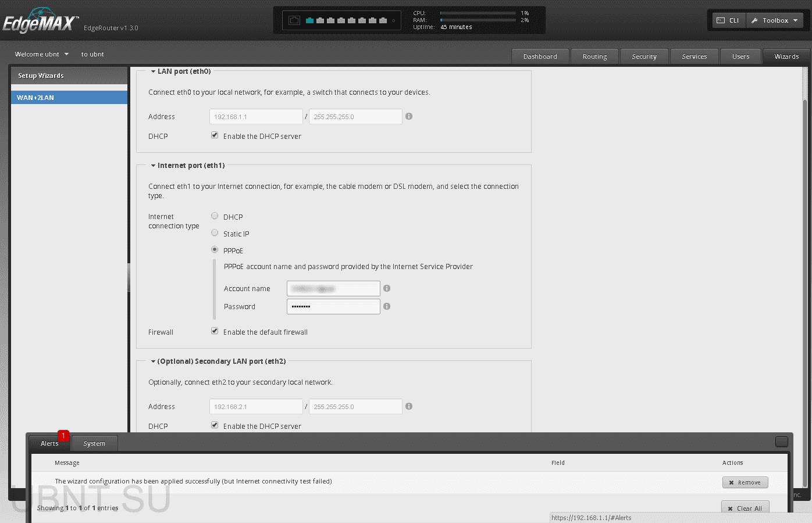Uncheck Enable the default firewall
The image size is (812, 523).
pos(215,331)
